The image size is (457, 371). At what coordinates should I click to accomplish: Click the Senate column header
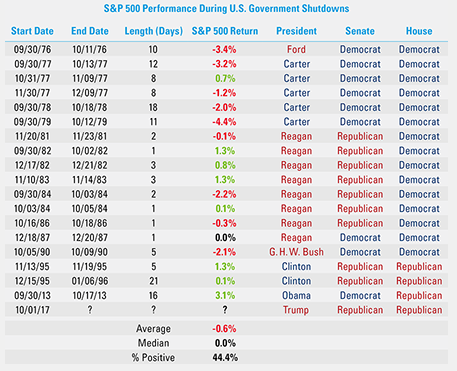click(x=360, y=31)
